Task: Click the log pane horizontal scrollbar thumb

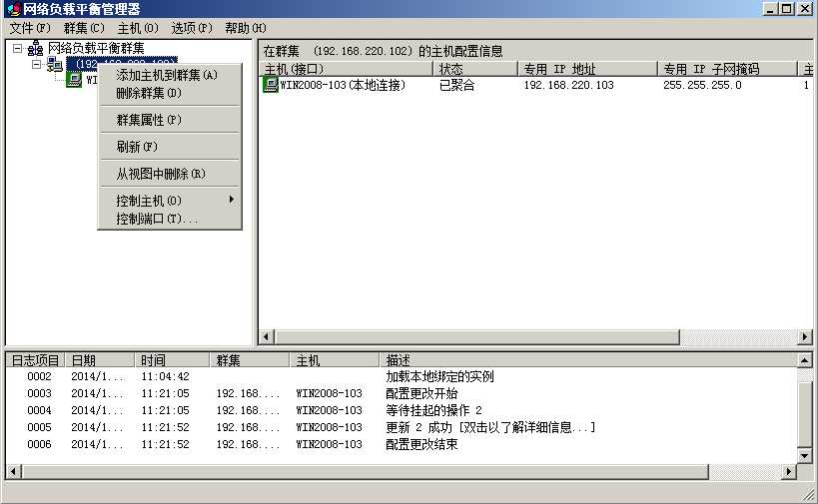Action: (365, 472)
